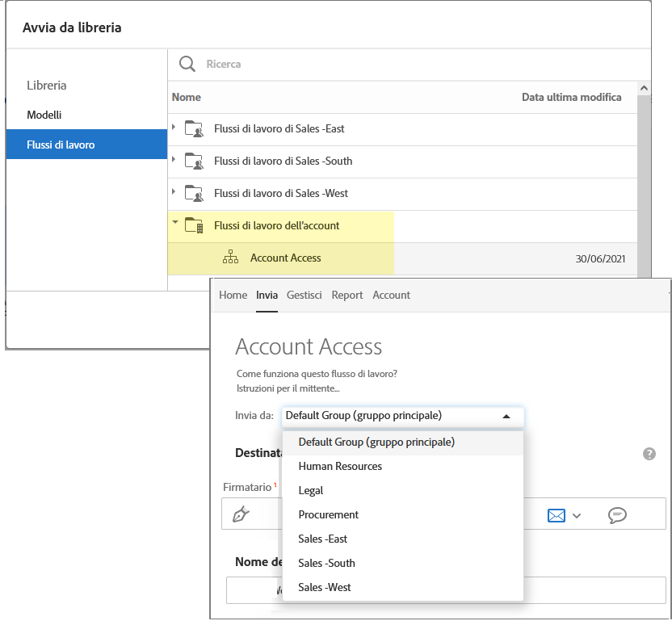Expand Flussi di lavoro di Sales -East
Image resolution: width=672 pixels, height=625 pixels.
pyautogui.click(x=174, y=128)
